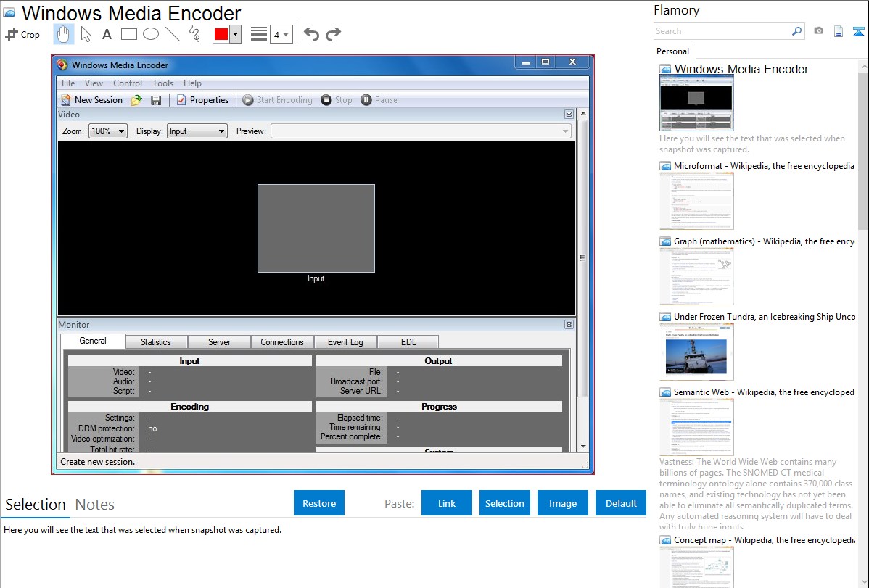Open the File menu in the encoder screenshot
Screen dimensions: 869x588
coord(68,83)
